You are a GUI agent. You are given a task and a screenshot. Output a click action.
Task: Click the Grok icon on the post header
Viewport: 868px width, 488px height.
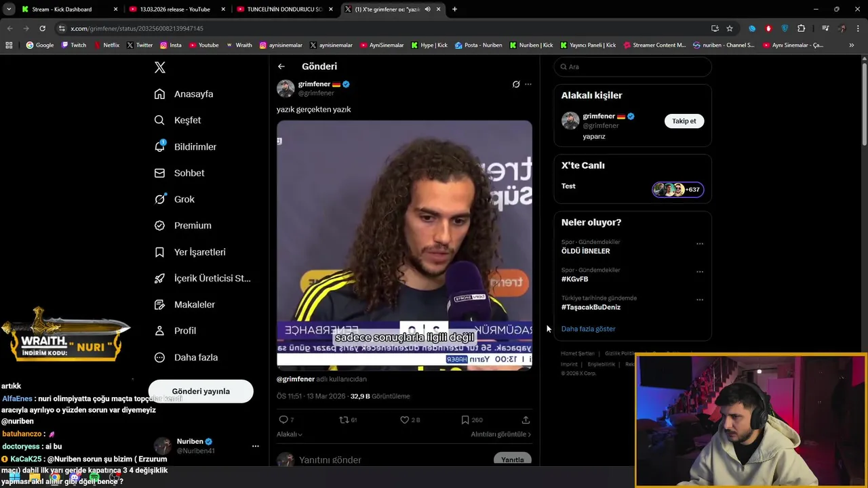coord(516,85)
